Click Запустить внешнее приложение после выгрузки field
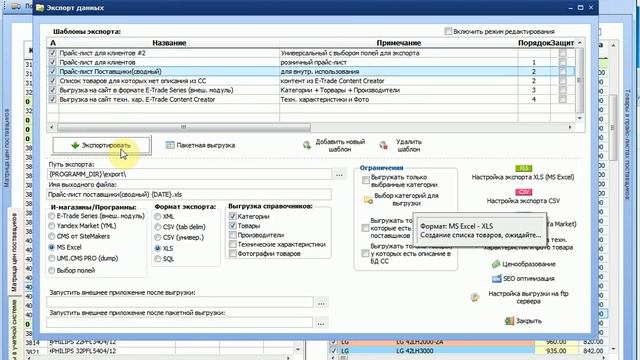Screen dimensions: 640x360 [x=180, y=302]
